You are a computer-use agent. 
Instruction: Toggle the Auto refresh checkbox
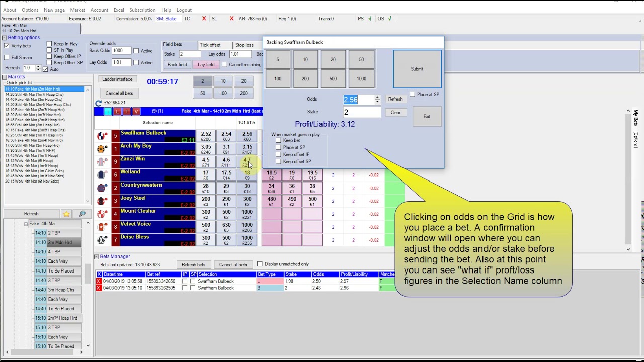[45, 69]
